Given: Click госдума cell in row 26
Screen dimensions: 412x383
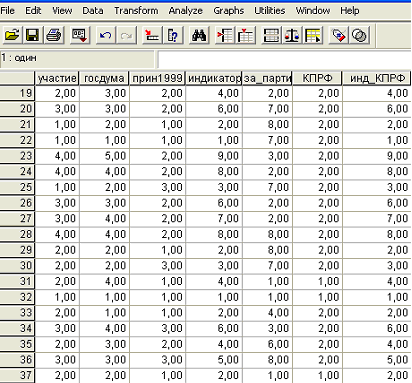Looking at the screenshot, I should click(x=104, y=203).
